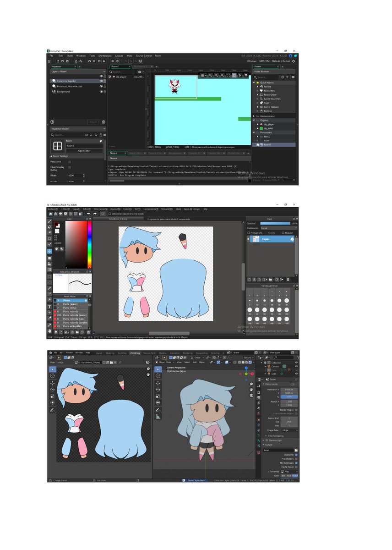Switch to the Texture Paint workspace tab
The width and height of the screenshot is (392, 550).
[149, 353]
